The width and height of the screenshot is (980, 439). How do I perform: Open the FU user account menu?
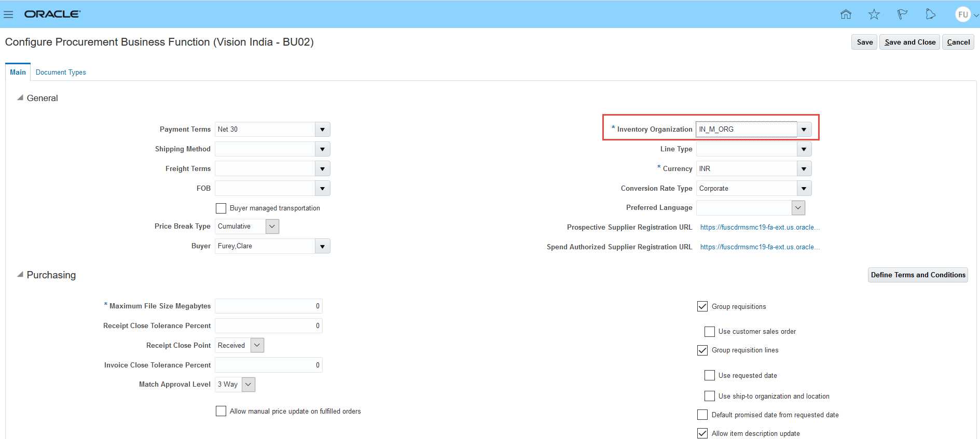967,15
